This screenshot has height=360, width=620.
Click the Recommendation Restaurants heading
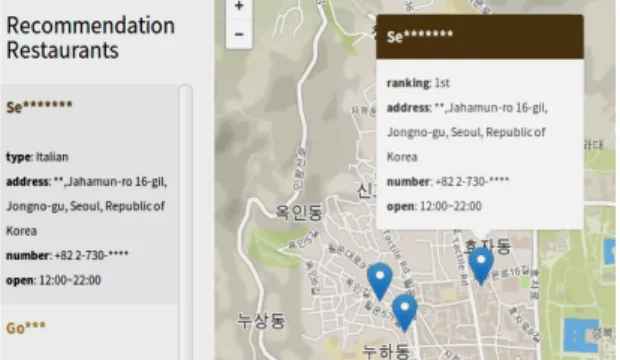pos(91,38)
